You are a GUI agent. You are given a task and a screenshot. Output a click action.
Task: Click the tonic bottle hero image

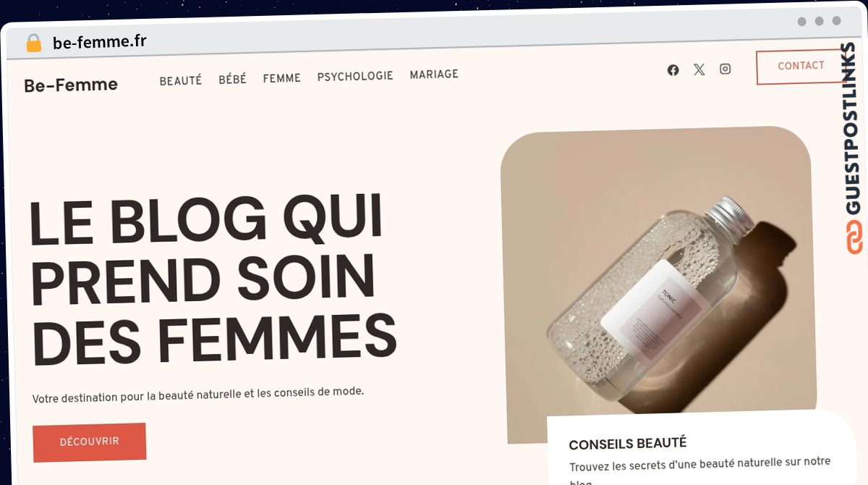coord(657,282)
